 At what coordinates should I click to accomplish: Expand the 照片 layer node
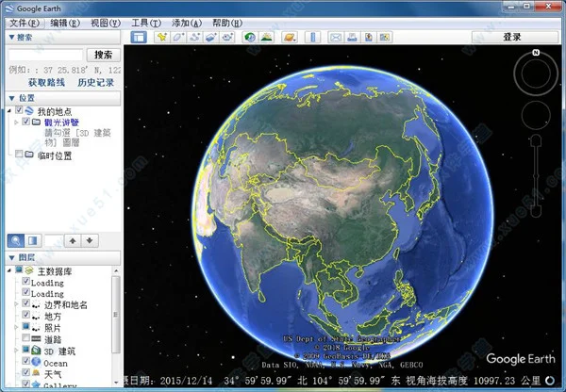click(16, 327)
